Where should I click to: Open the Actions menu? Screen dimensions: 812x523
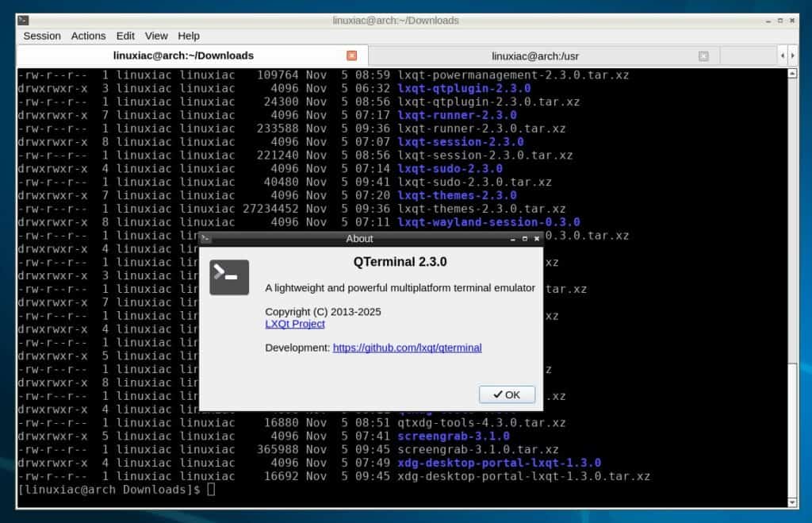pos(88,36)
